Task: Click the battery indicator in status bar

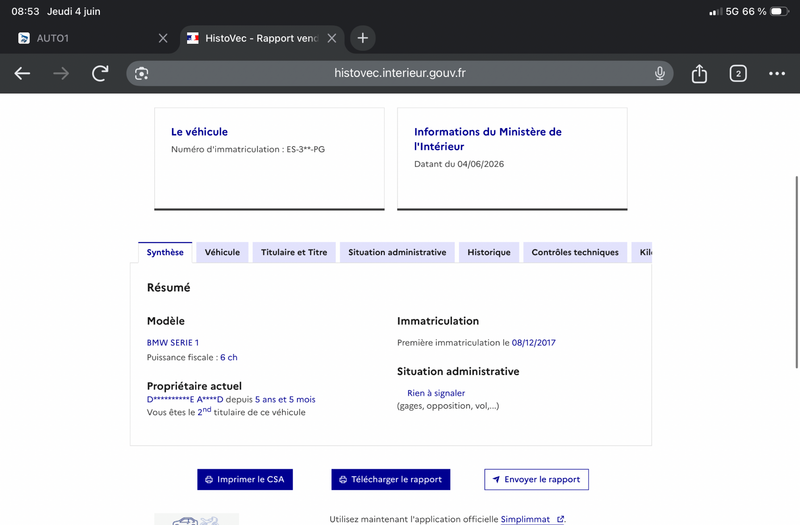Action: pos(779,11)
